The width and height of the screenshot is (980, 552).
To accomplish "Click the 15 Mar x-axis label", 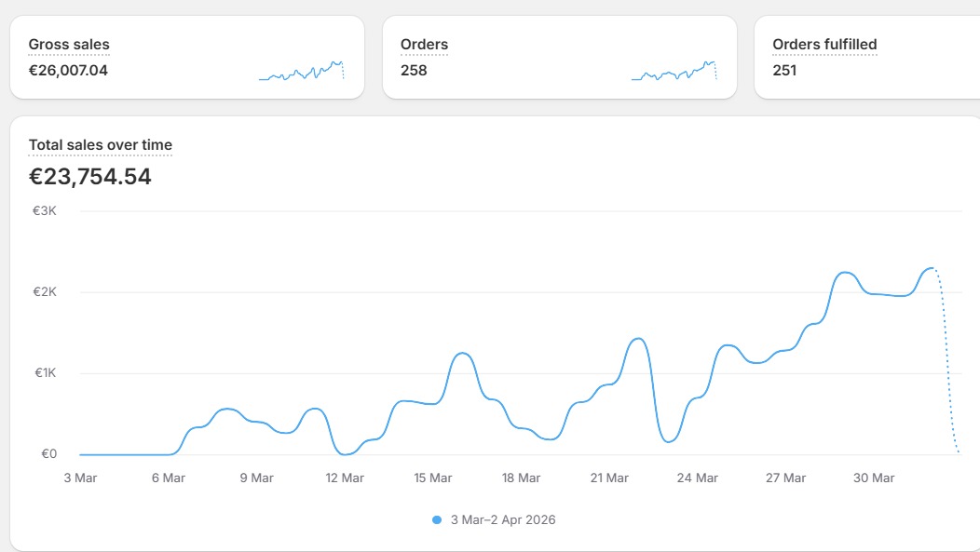I will (432, 478).
